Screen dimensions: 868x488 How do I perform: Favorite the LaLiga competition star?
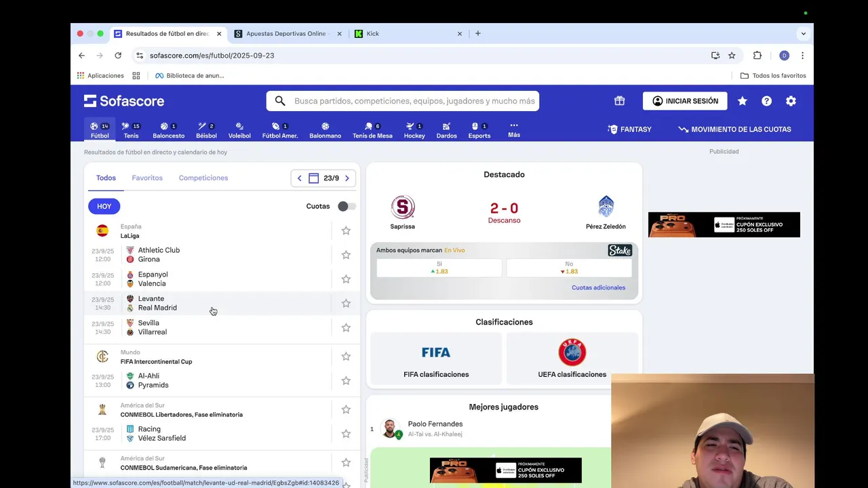346,230
